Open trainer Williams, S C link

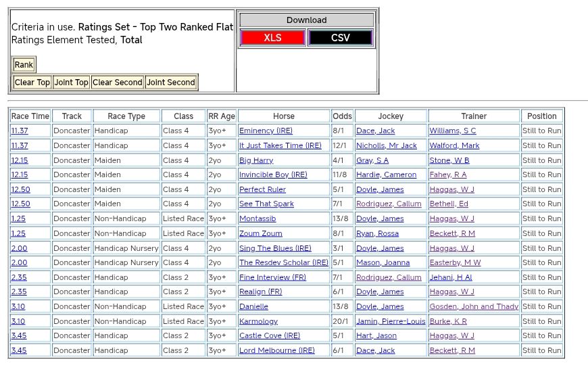click(x=452, y=131)
